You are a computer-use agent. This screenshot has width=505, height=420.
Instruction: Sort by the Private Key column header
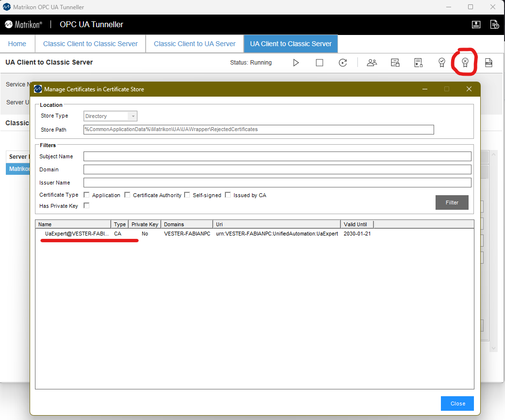[x=145, y=224]
